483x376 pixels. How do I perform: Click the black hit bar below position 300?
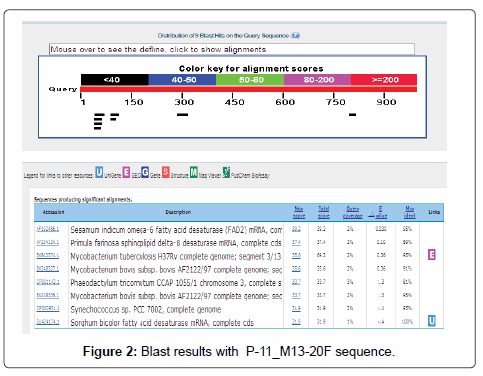pos(182,115)
